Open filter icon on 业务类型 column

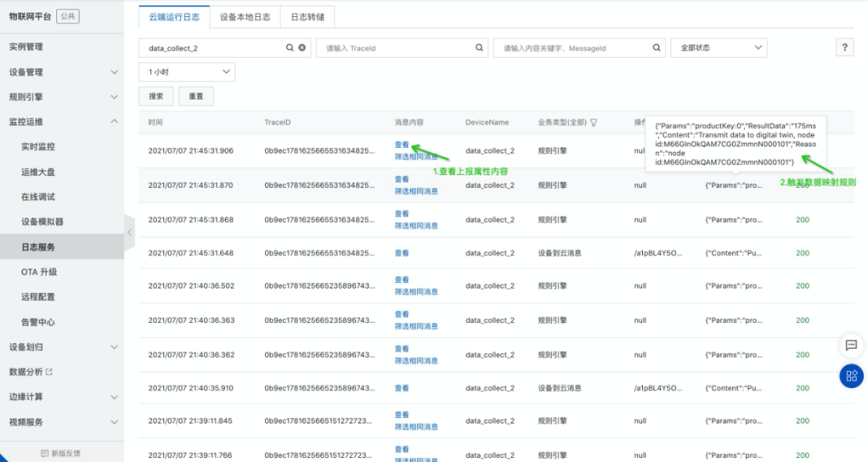click(x=594, y=123)
